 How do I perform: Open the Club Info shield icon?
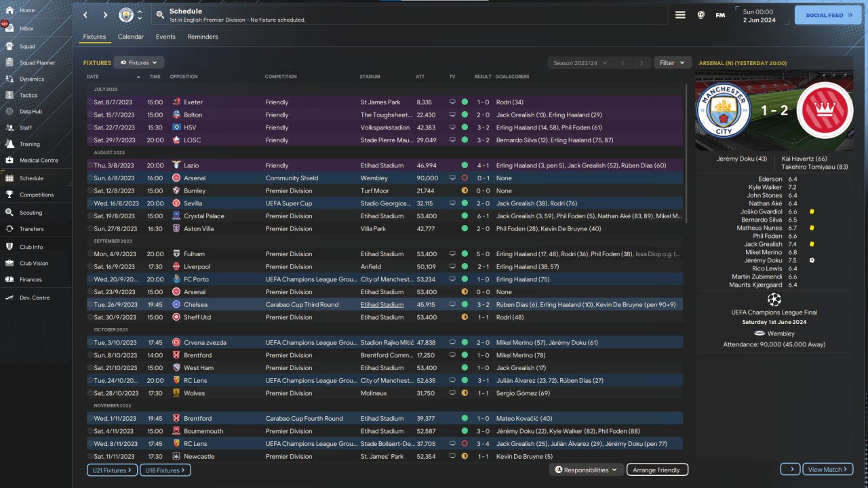tap(10, 247)
